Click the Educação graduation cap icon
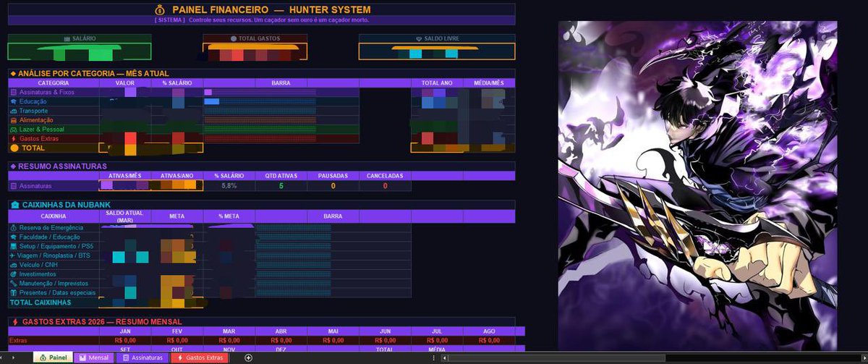868x364 pixels. point(13,102)
